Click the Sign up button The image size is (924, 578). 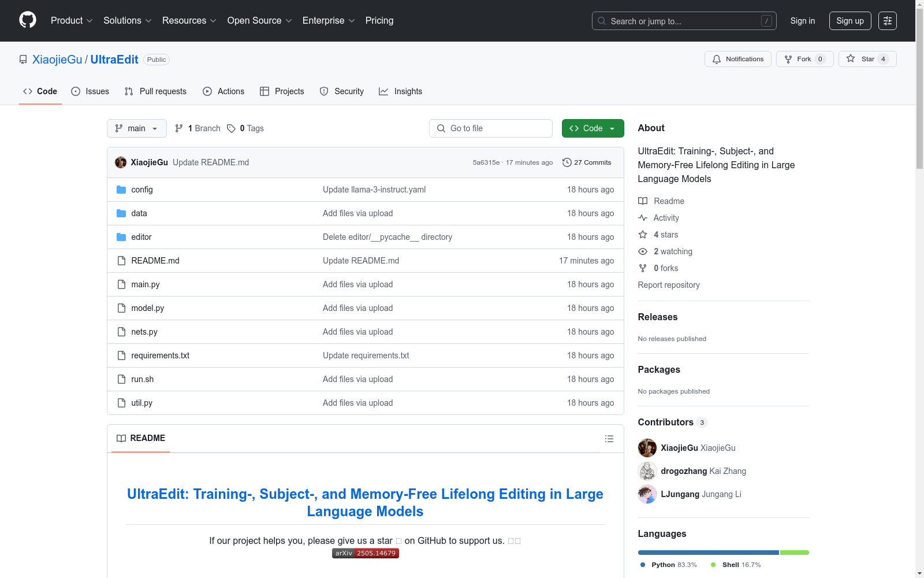850,21
